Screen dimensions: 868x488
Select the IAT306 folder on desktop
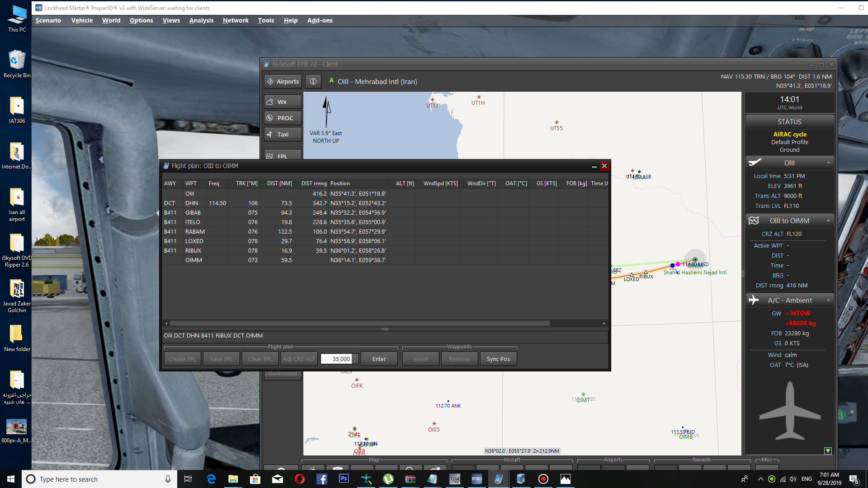[x=17, y=110]
